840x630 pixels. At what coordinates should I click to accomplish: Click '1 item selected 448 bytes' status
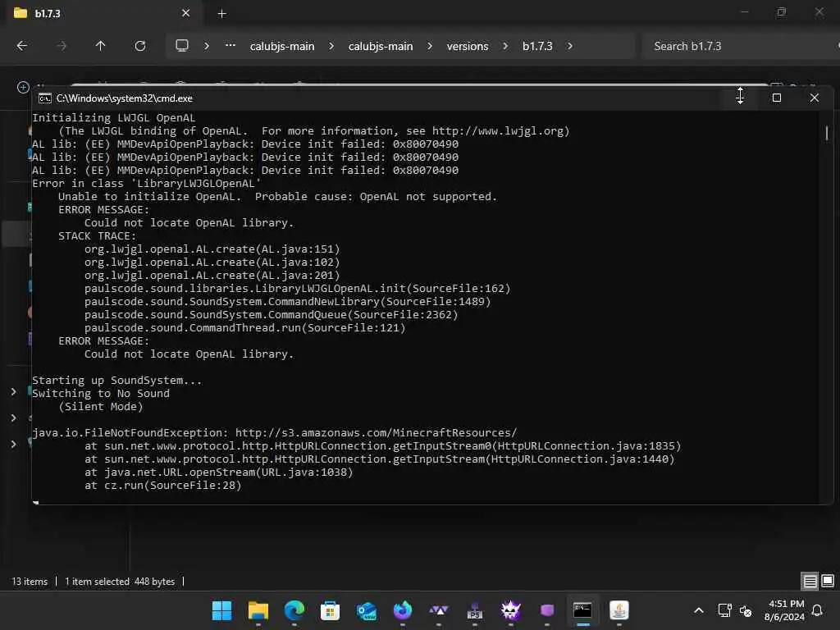tap(120, 582)
